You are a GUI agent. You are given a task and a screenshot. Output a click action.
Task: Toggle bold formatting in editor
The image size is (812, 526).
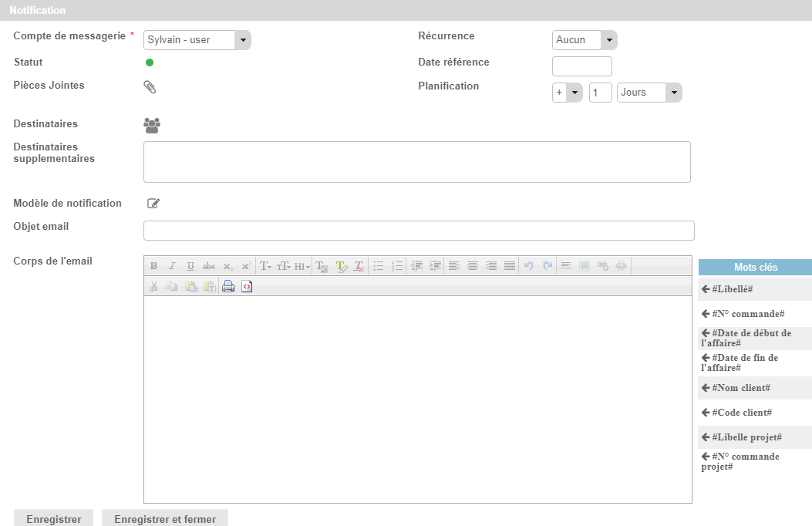pos(153,266)
